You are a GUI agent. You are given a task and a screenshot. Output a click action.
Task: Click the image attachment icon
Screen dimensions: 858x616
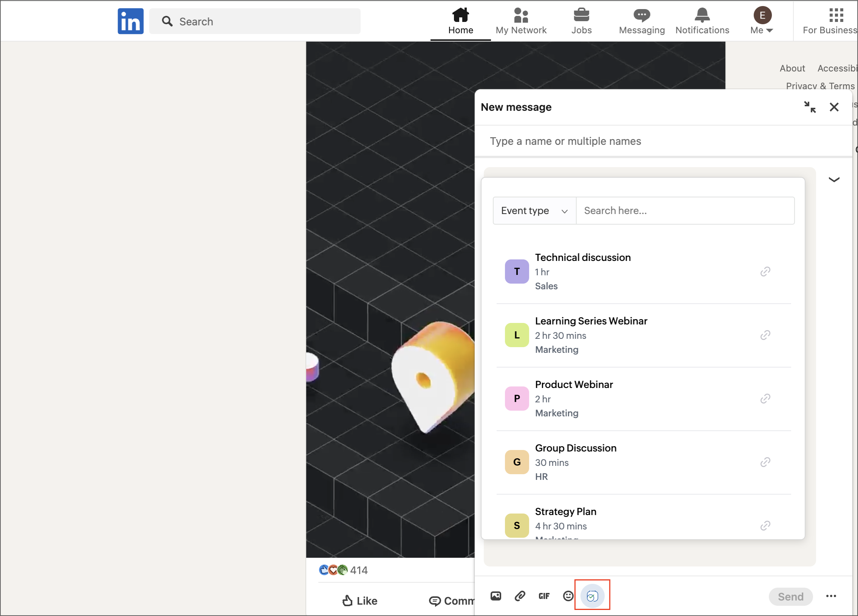496,596
